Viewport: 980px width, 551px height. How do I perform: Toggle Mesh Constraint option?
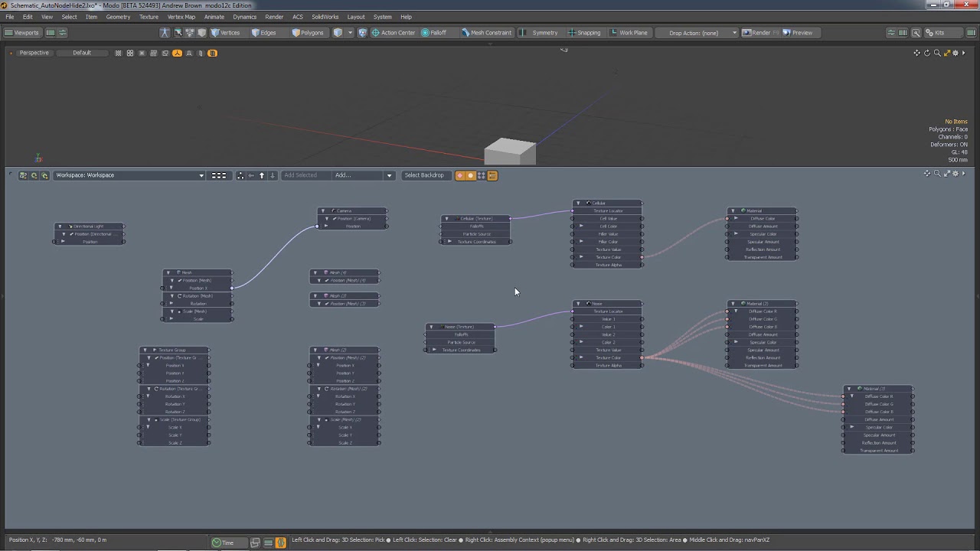pyautogui.click(x=486, y=33)
